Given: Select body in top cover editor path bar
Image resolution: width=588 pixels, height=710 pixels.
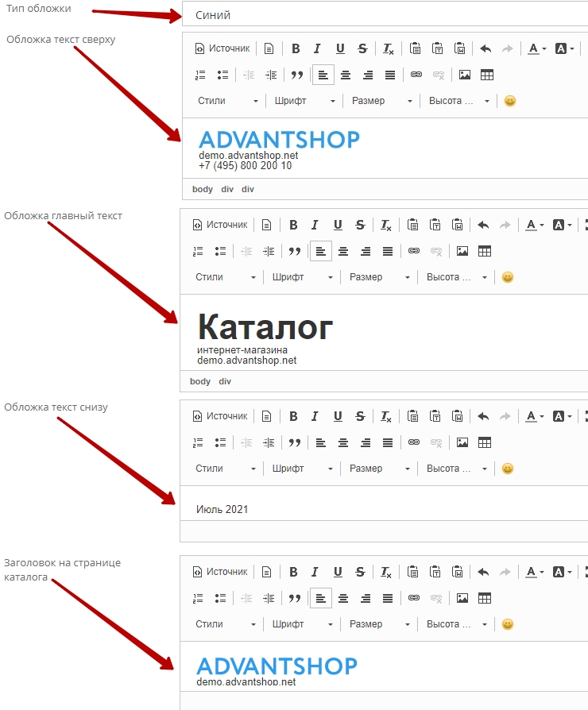Looking at the screenshot, I should click(203, 189).
